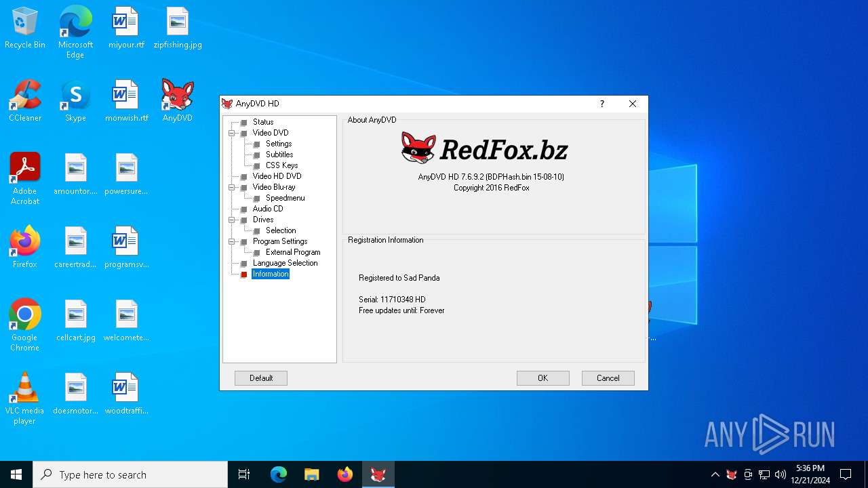Select the amountor... image file icon

pos(75,175)
